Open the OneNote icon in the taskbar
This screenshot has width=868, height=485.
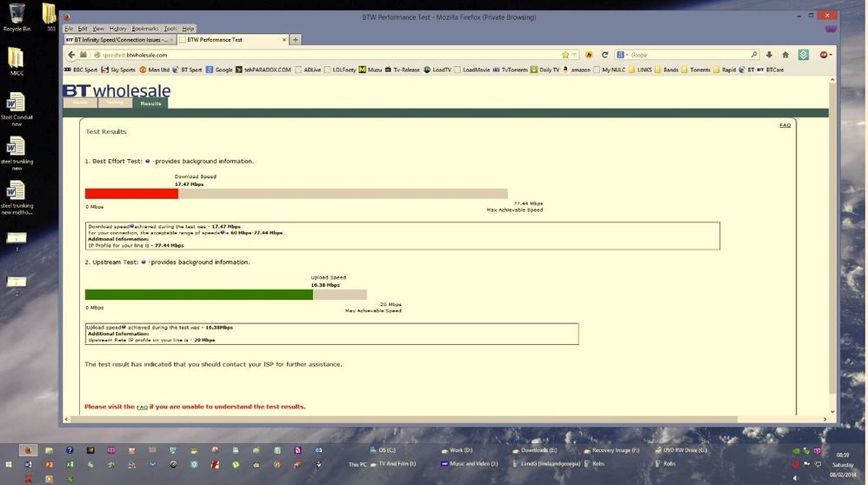297,450
